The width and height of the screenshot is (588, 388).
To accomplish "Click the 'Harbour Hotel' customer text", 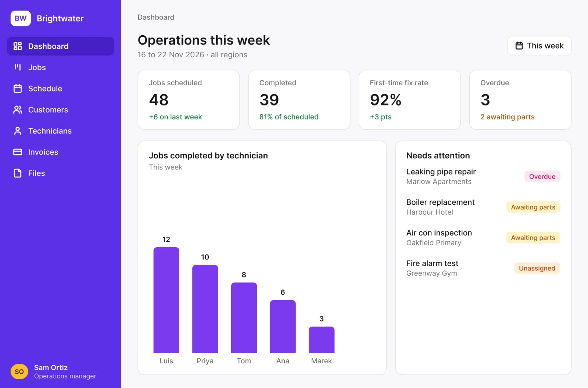I will 430,212.
